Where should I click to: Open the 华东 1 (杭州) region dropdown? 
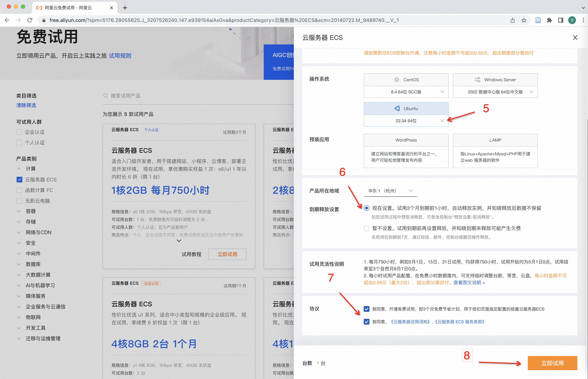click(390, 191)
